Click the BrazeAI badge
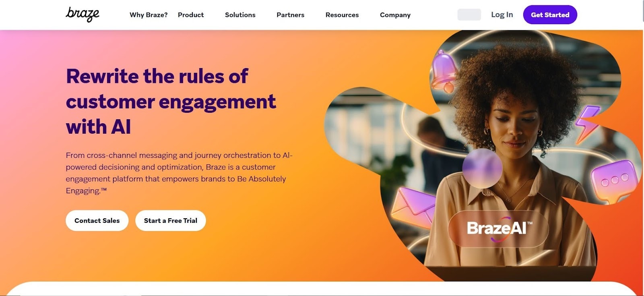The image size is (644, 296). click(x=498, y=229)
